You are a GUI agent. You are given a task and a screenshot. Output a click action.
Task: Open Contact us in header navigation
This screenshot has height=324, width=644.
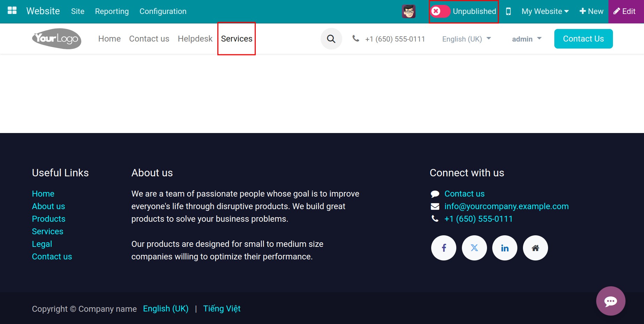point(149,39)
